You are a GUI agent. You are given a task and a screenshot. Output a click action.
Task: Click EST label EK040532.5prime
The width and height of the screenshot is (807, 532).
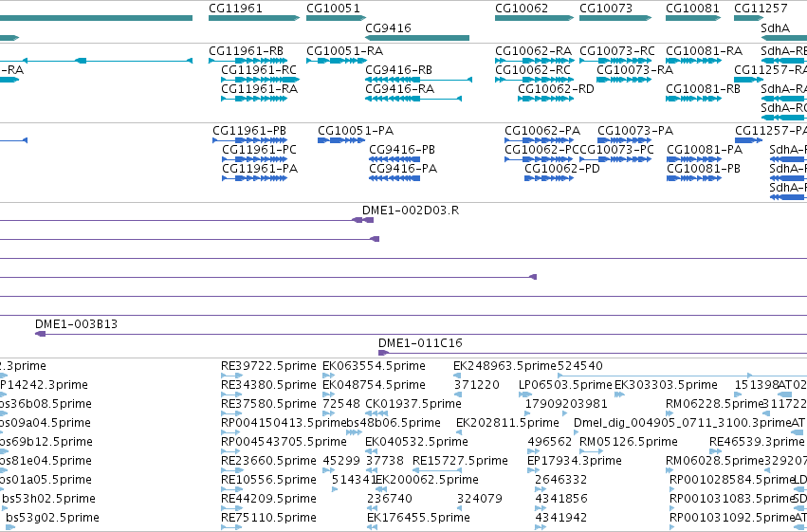(416, 442)
